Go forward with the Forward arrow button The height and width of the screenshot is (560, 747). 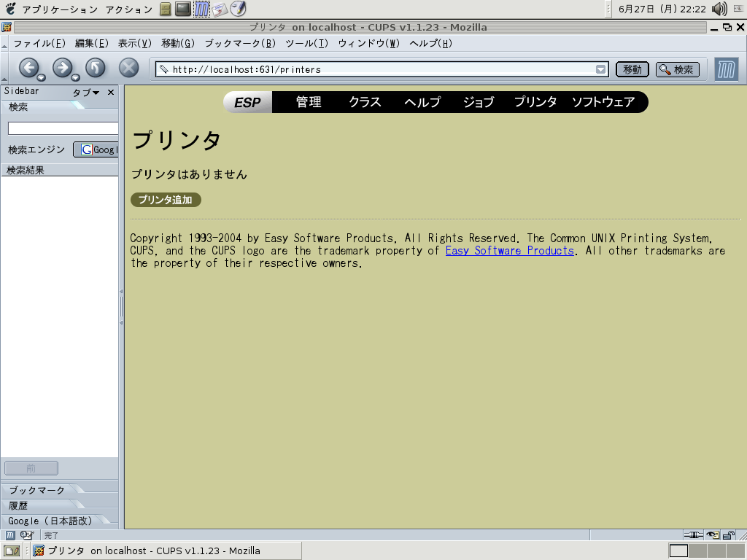(63, 69)
